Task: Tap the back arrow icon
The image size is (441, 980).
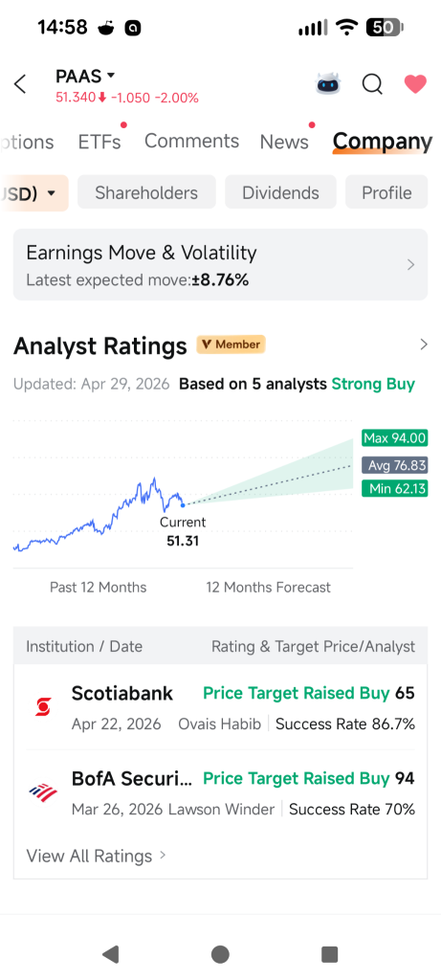Action: pos(20,84)
